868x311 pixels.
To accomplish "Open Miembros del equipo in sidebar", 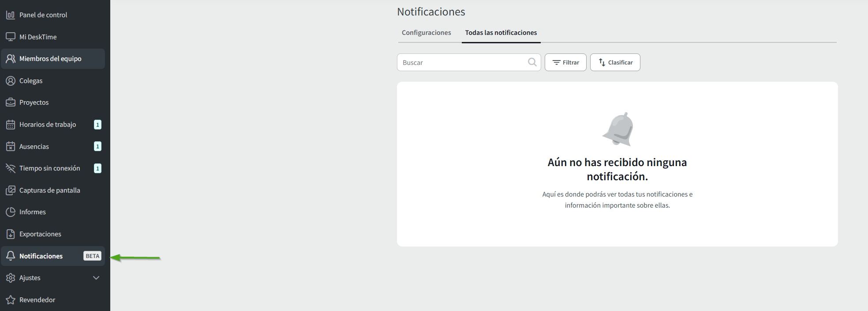I will click(50, 59).
